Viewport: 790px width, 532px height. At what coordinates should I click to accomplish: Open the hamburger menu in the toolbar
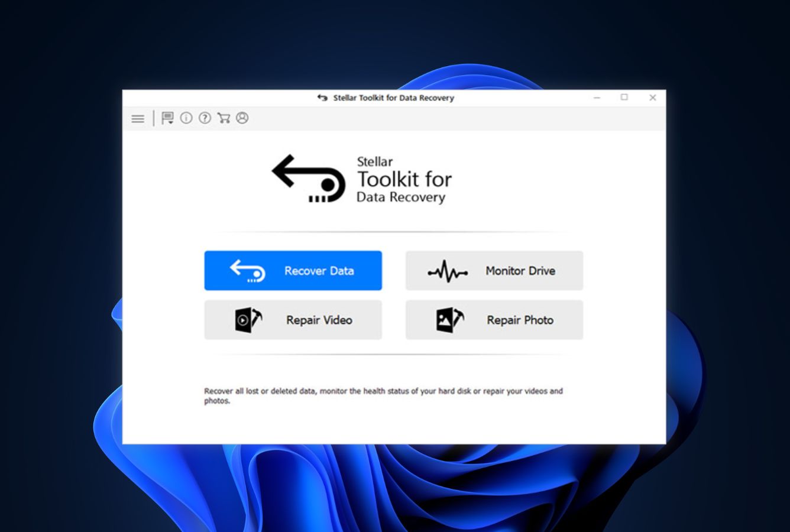(138, 119)
